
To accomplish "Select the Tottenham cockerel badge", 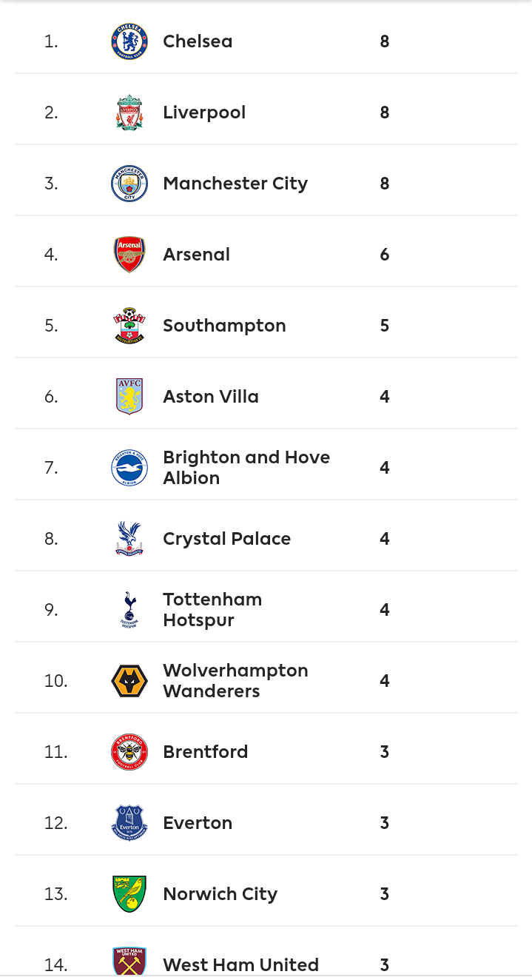I will pyautogui.click(x=129, y=610).
